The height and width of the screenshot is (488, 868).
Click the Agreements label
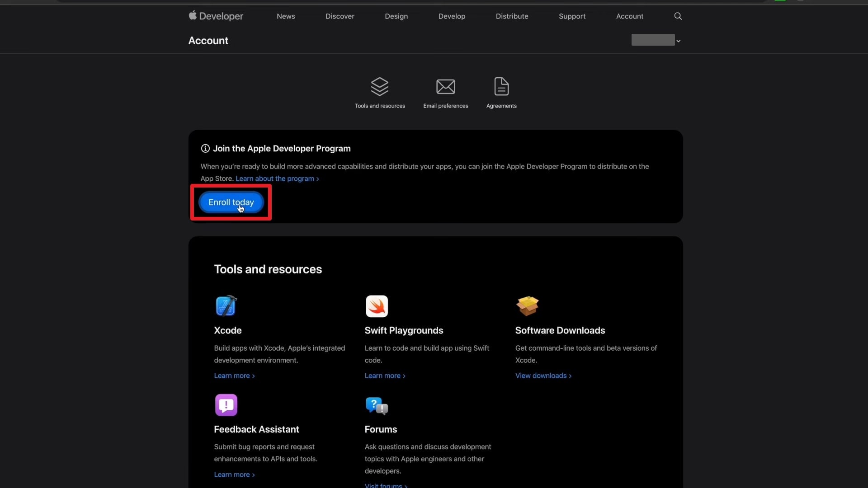click(501, 106)
